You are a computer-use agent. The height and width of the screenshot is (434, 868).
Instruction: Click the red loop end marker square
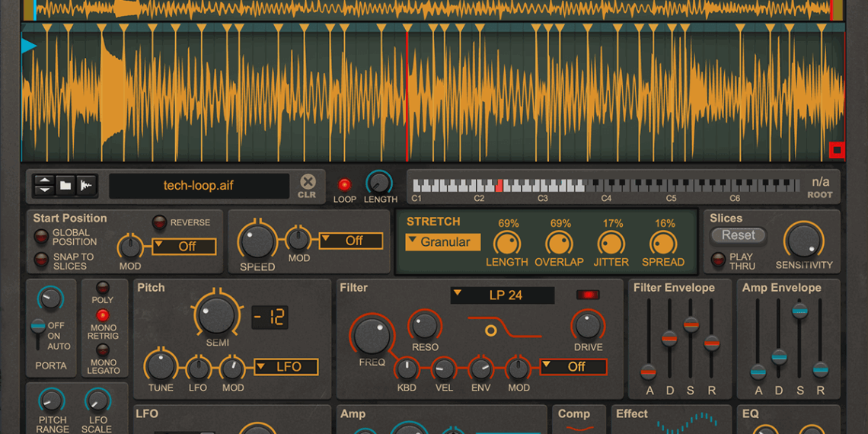point(836,150)
